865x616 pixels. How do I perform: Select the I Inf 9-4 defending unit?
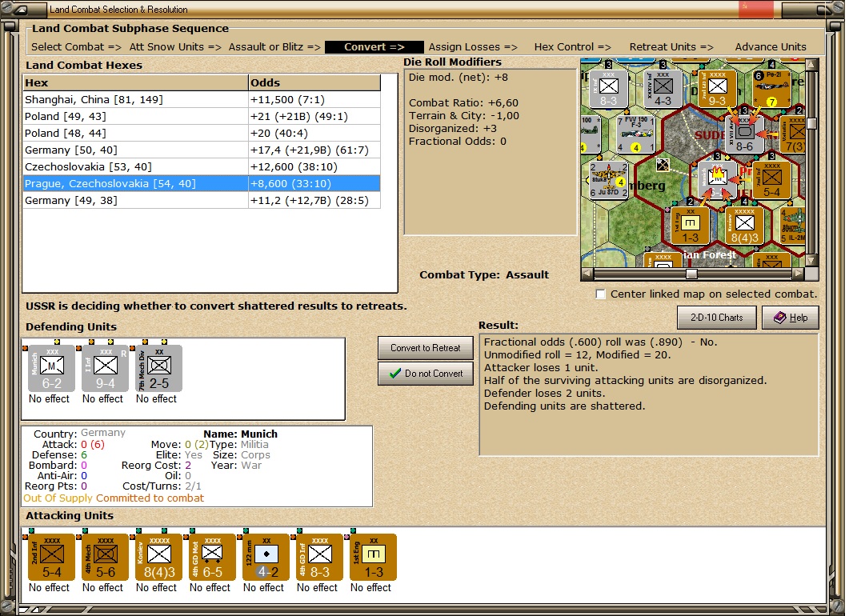click(105, 369)
